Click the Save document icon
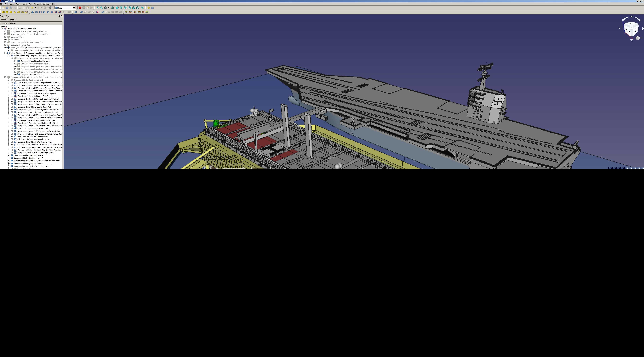The height and width of the screenshot is (357, 644). 11,8
